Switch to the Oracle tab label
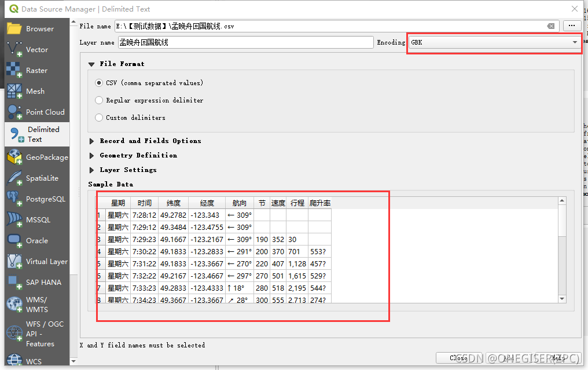 (x=37, y=240)
